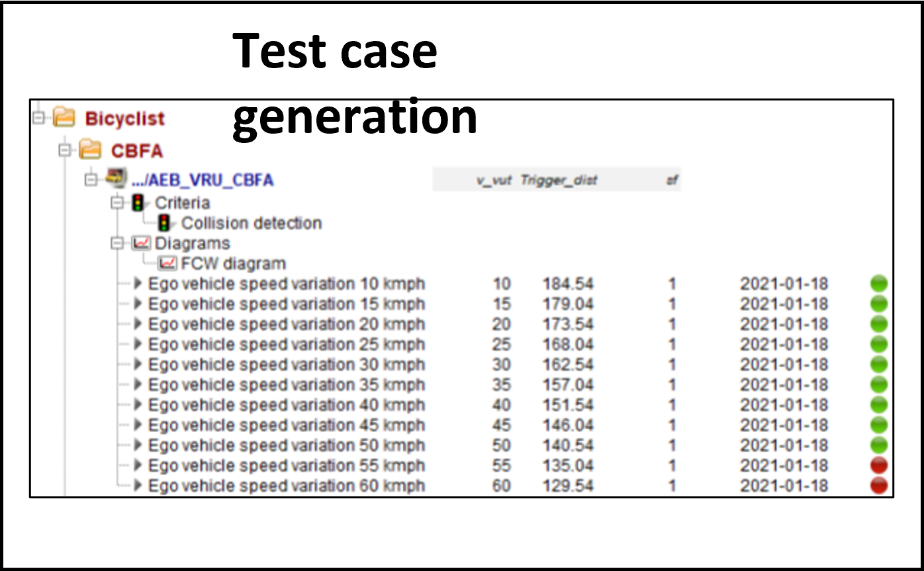Open the .../AEB_VRU_CBFA test label
Screen dimensions: 924x571
pyautogui.click(x=203, y=180)
